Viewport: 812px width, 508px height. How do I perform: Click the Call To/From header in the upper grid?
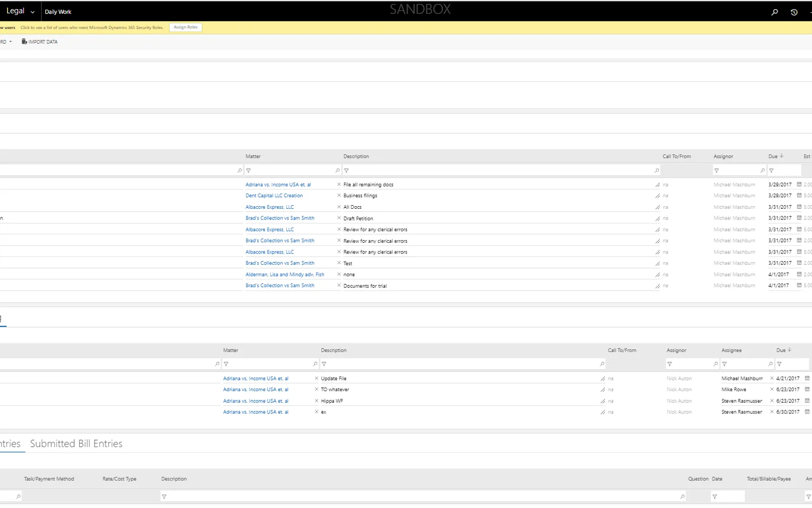(x=676, y=156)
